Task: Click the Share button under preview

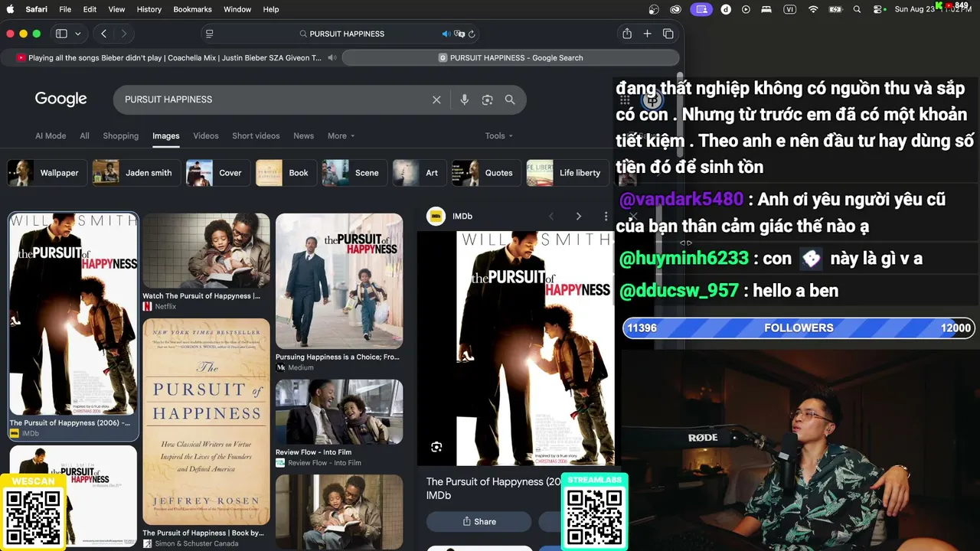Action: pyautogui.click(x=479, y=522)
